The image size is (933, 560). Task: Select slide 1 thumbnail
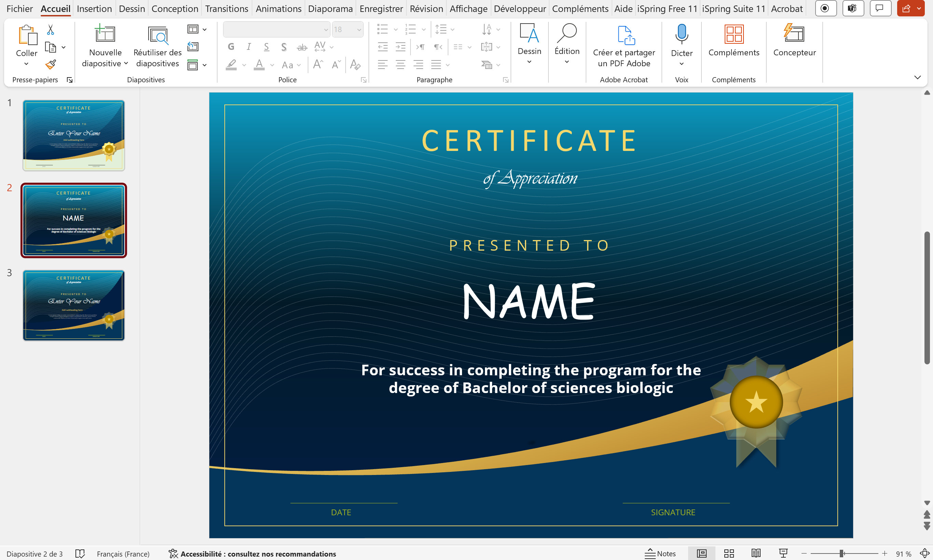[x=74, y=136]
